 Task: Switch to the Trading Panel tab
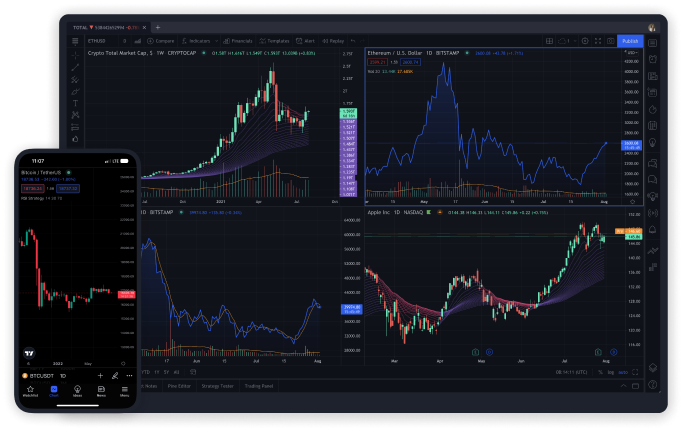coord(259,386)
